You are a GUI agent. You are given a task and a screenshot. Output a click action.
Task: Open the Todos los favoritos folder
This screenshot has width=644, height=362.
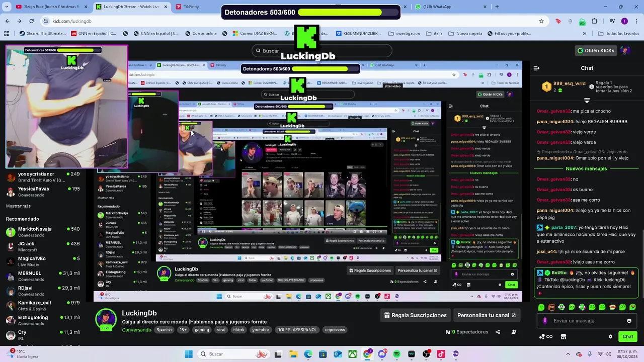tap(618, 34)
